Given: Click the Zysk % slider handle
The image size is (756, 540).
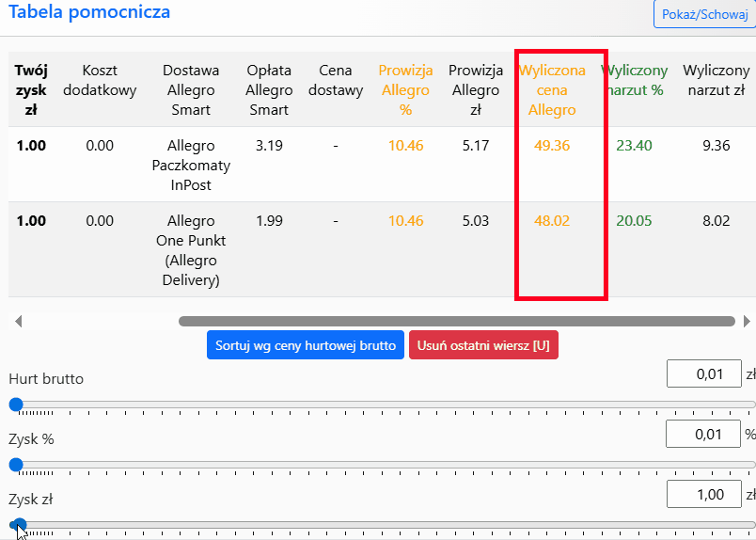Looking at the screenshot, I should click(x=16, y=465).
